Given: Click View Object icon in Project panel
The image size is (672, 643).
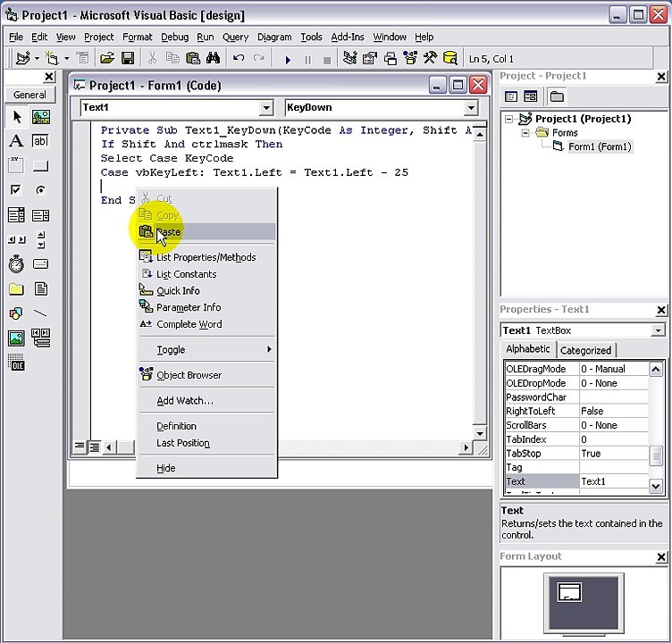Looking at the screenshot, I should [531, 96].
